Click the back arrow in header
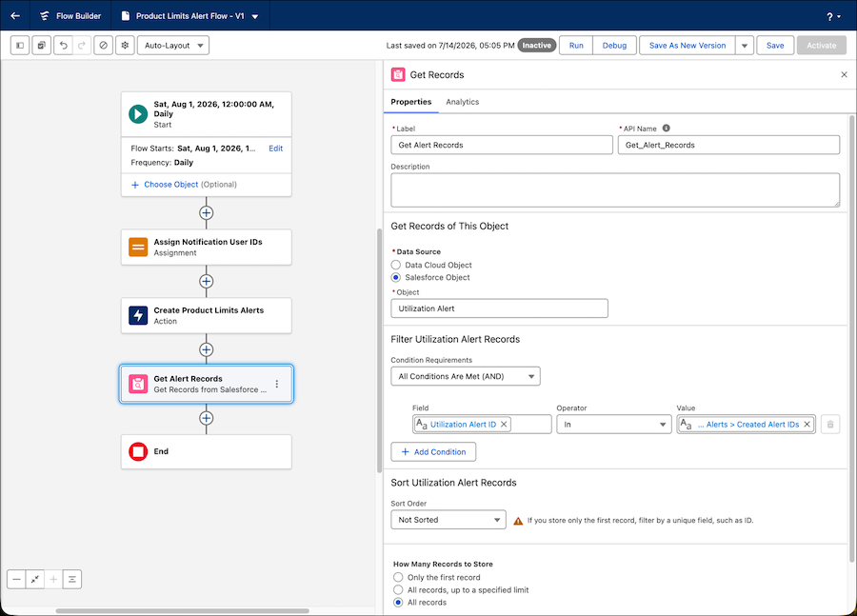Screen dimensions: 857x616 pos(15,16)
